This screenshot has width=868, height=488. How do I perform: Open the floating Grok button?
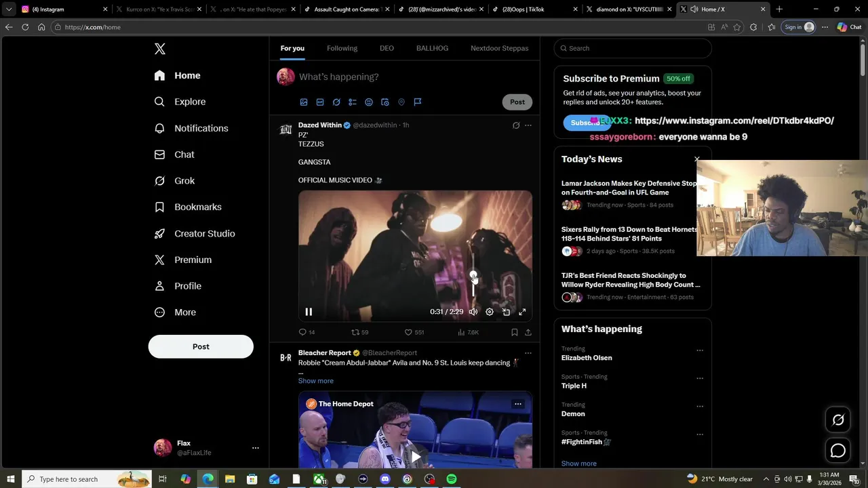(x=838, y=420)
